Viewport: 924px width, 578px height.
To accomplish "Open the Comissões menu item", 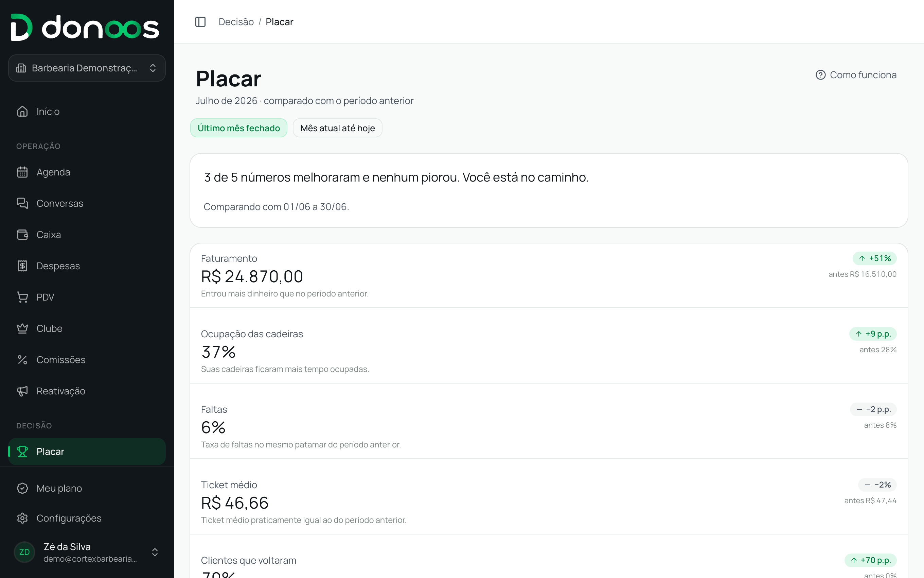I will click(x=87, y=360).
